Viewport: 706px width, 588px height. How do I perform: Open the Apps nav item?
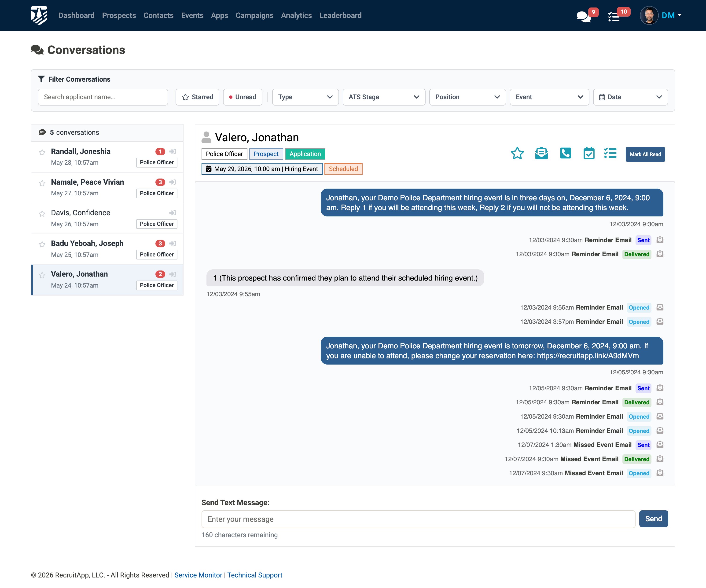[x=220, y=15]
